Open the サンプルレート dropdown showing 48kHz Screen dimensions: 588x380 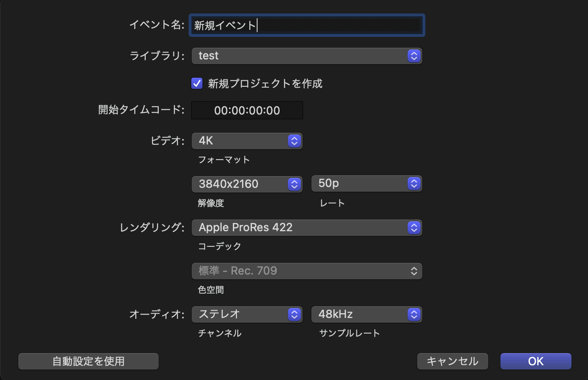coord(360,314)
